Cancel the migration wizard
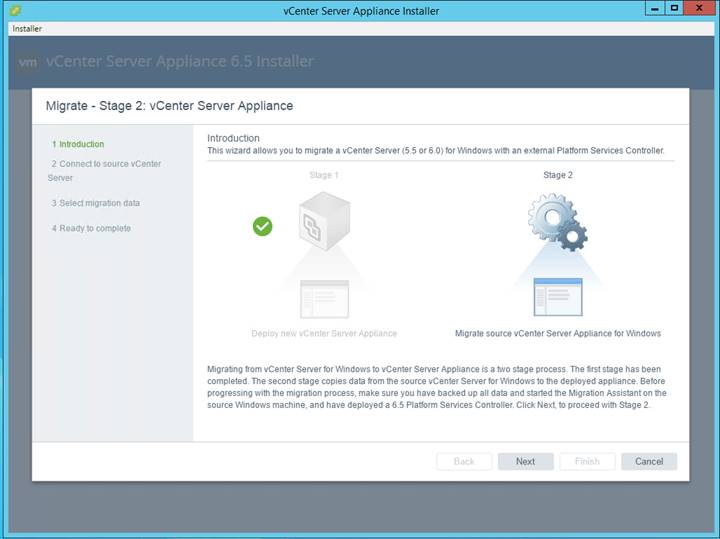720x539 pixels. [649, 461]
